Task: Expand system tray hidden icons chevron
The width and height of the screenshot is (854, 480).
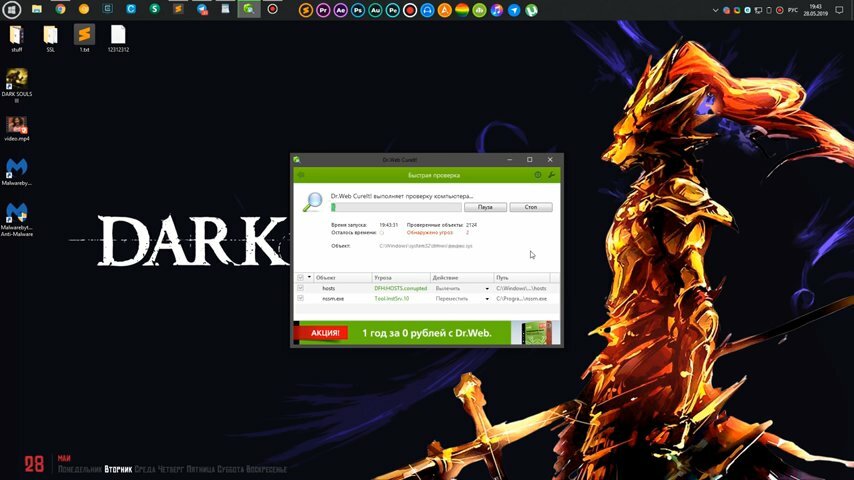Action: pyautogui.click(x=715, y=10)
